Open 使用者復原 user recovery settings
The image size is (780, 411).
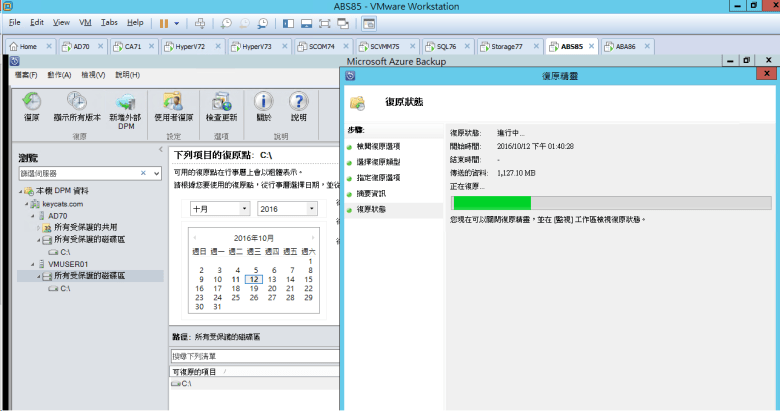pos(173,106)
